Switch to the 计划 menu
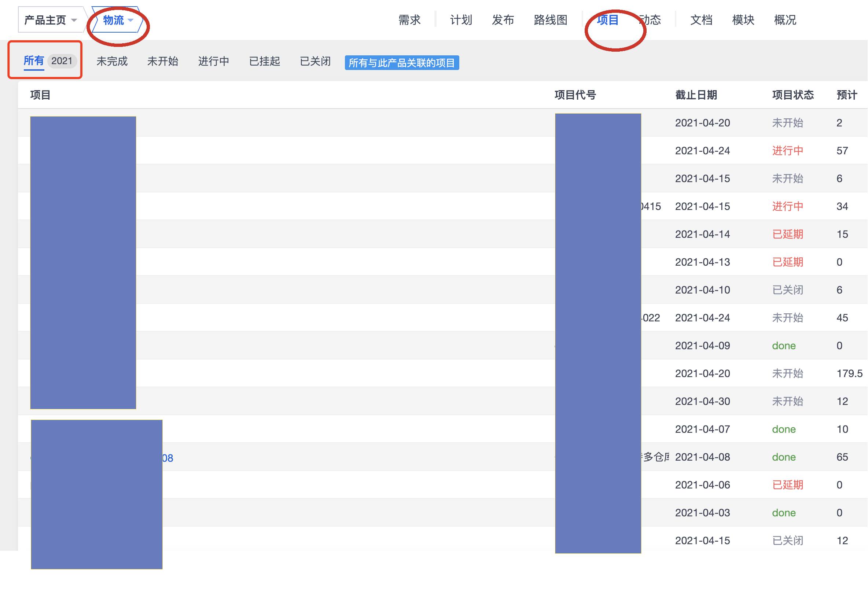 point(461,20)
